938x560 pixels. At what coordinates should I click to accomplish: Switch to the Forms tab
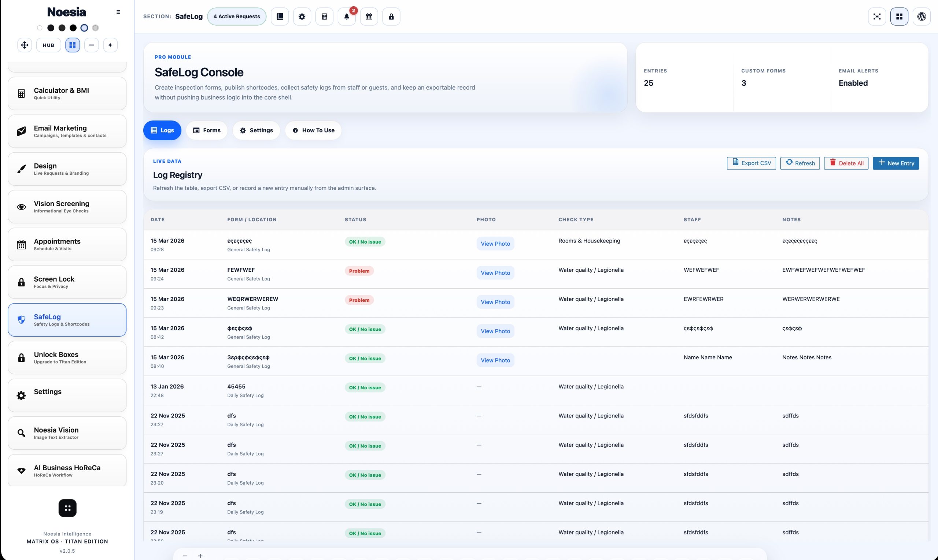(x=207, y=130)
